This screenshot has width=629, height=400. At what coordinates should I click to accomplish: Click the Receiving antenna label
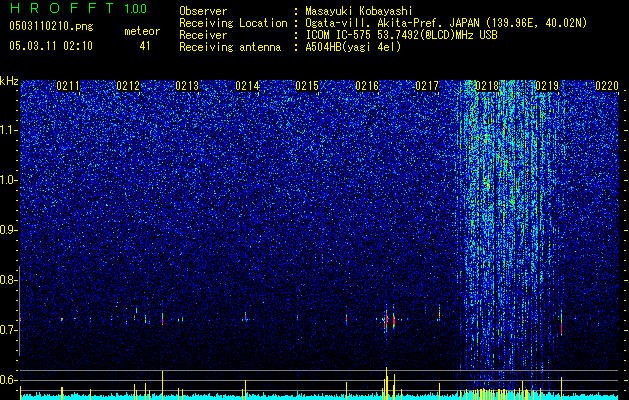click(230, 47)
